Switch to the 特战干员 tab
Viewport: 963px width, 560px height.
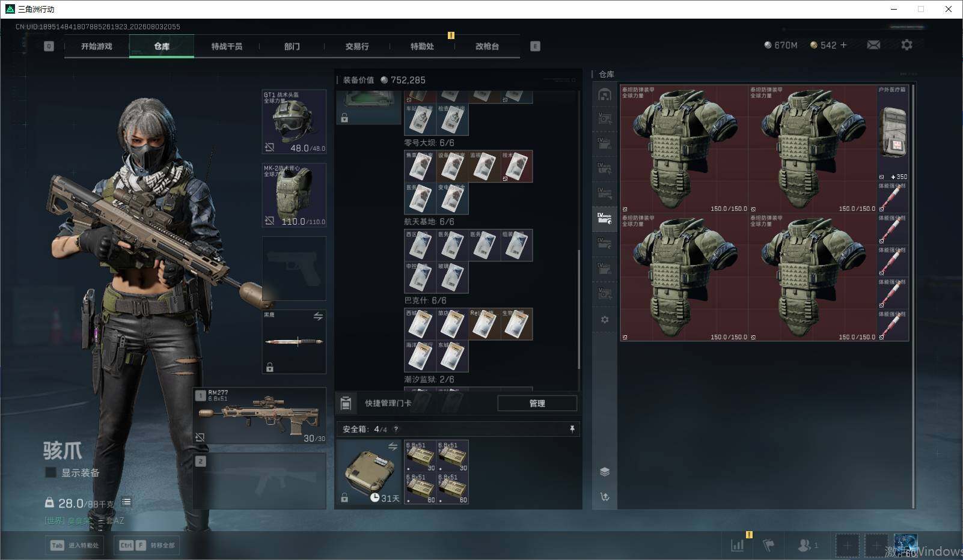pyautogui.click(x=227, y=46)
